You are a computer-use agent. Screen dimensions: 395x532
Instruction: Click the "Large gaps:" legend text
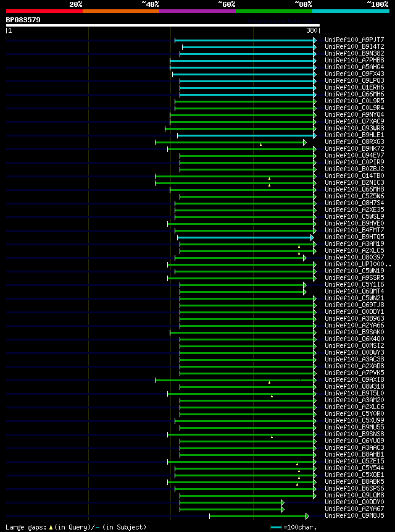tap(27, 527)
